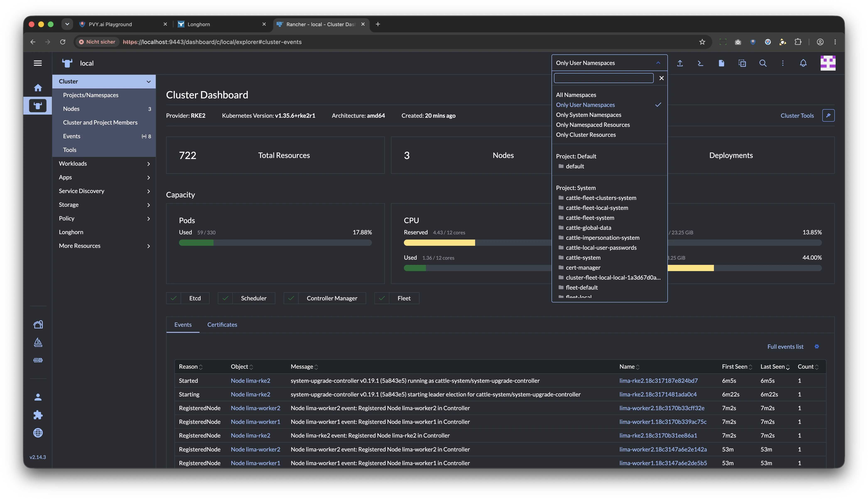Screen dimensions: 868x499
Task: Download KubeConfig file icon
Action: [x=721, y=63]
